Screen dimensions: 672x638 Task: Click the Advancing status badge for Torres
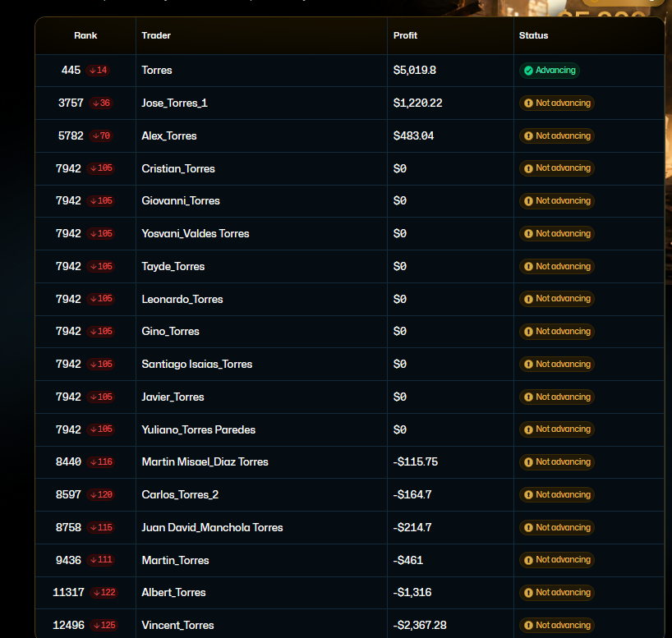coord(550,71)
